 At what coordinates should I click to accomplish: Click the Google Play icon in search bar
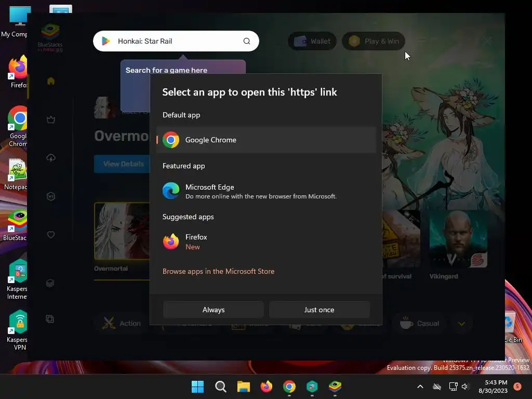pyautogui.click(x=106, y=41)
